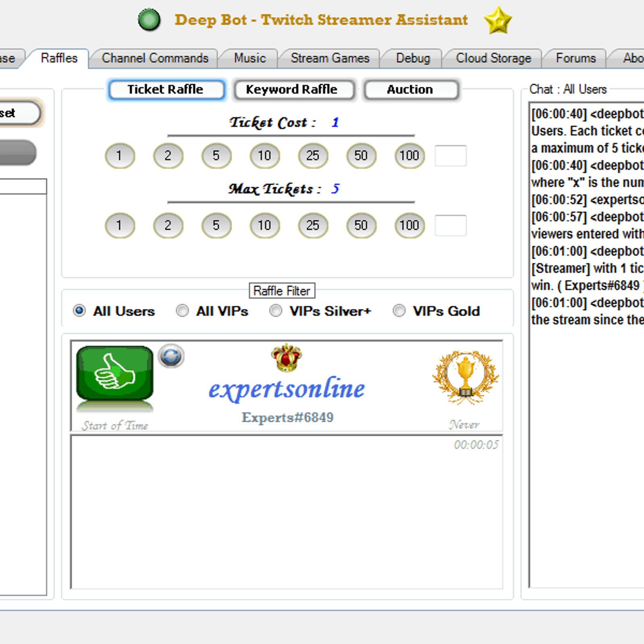Set Ticket Cost to 5
Screen dimensions: 644x644
(216, 156)
